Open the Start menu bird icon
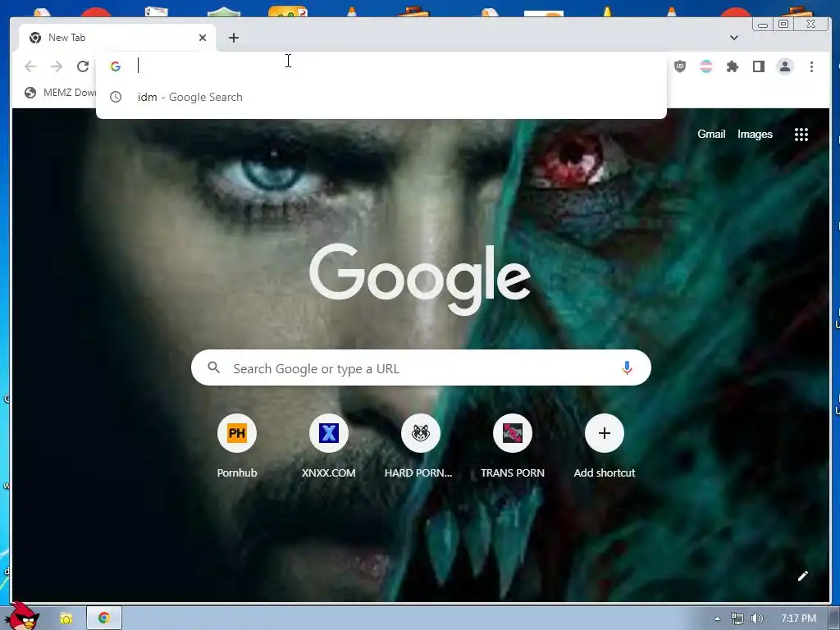This screenshot has height=630, width=840. click(x=22, y=617)
